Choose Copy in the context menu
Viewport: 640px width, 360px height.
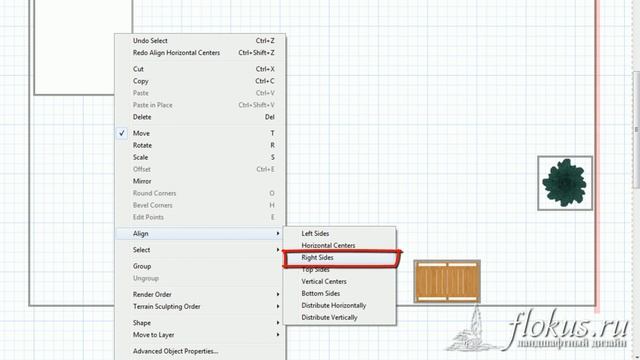pyautogui.click(x=200, y=81)
